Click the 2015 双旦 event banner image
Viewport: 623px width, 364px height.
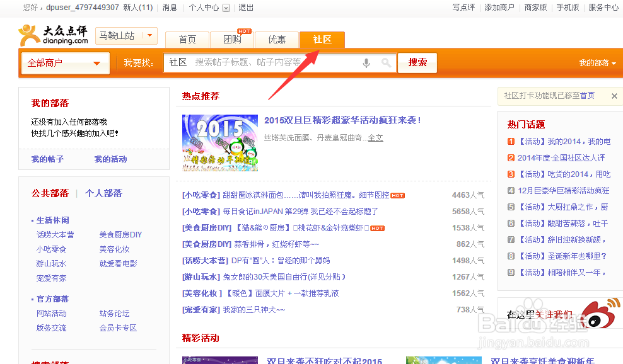pyautogui.click(x=219, y=142)
